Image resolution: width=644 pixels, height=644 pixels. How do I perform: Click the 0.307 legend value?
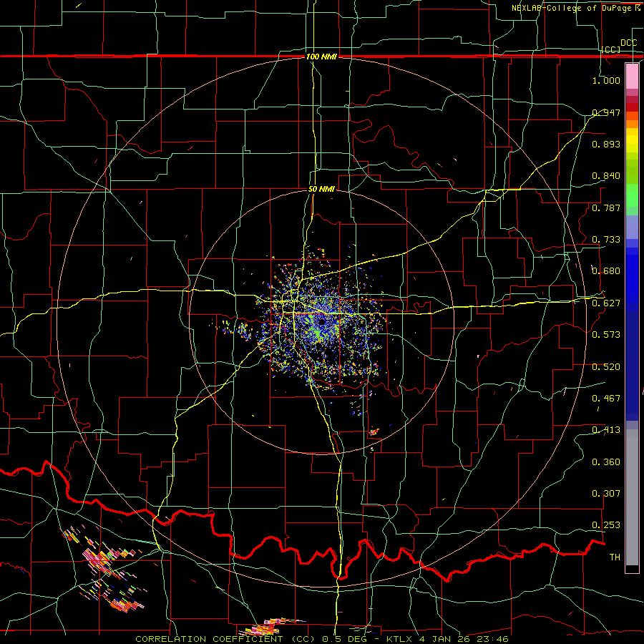[x=606, y=494]
